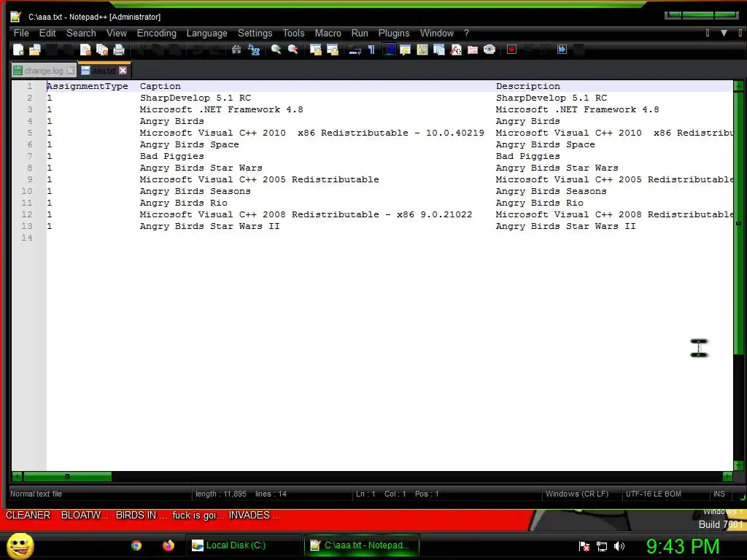Toggle Synchronize Horizontal Scrolling icon
This screenshot has height=560, width=747.
pyautogui.click(x=333, y=50)
